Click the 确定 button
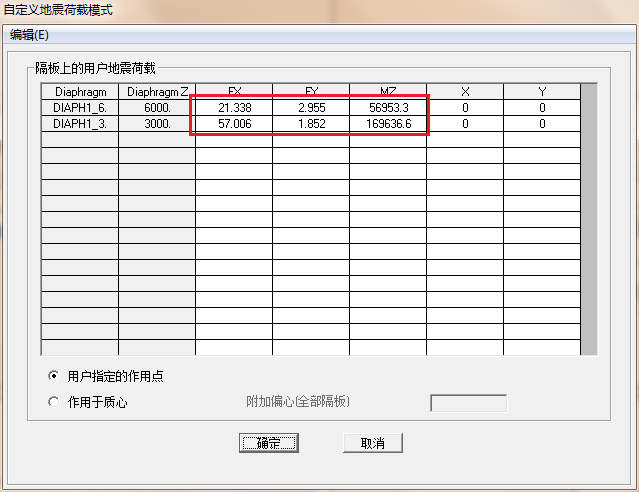The width and height of the screenshot is (639, 492). 269,443
